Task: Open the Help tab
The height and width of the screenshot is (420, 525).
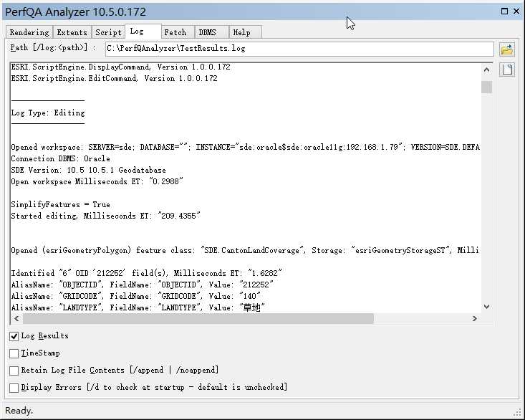Action: (x=246, y=32)
